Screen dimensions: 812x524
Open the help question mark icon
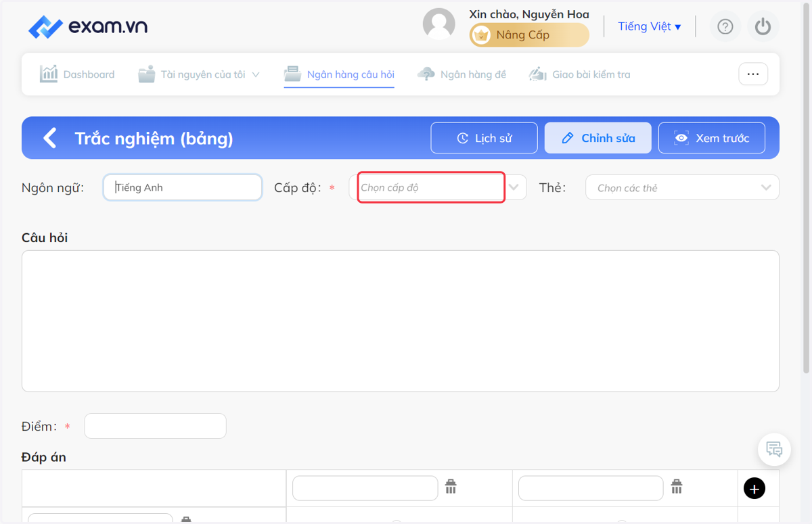[725, 26]
